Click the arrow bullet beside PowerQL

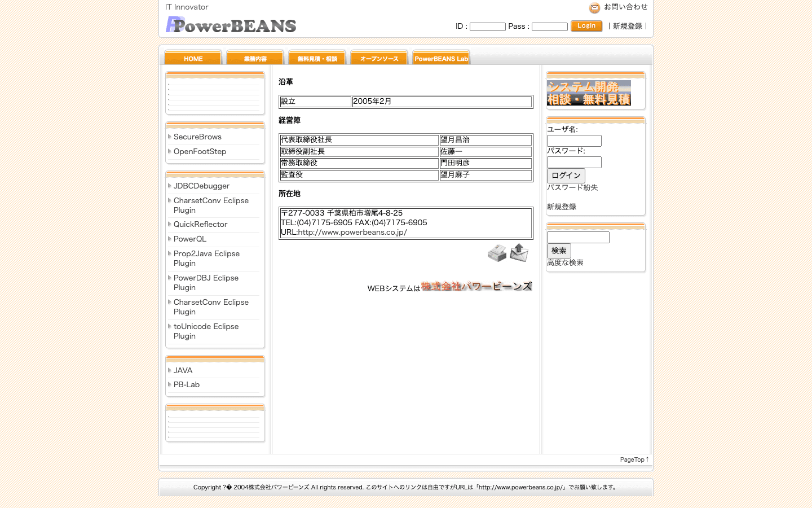point(169,238)
